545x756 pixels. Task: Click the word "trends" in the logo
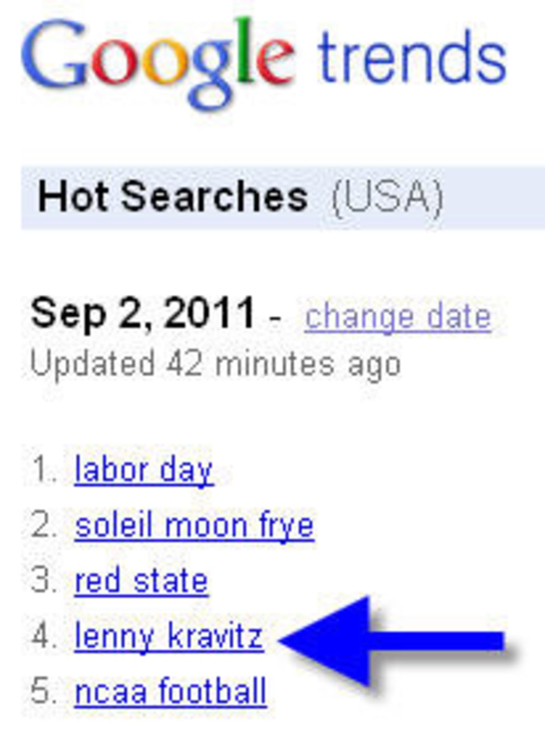[413, 59]
